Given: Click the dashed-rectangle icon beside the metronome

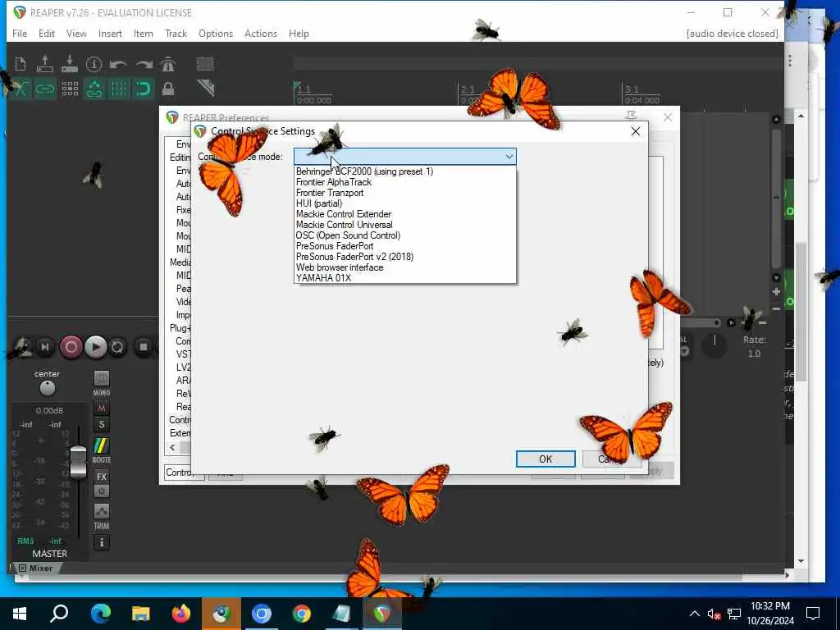Looking at the screenshot, I should pyautogui.click(x=204, y=64).
